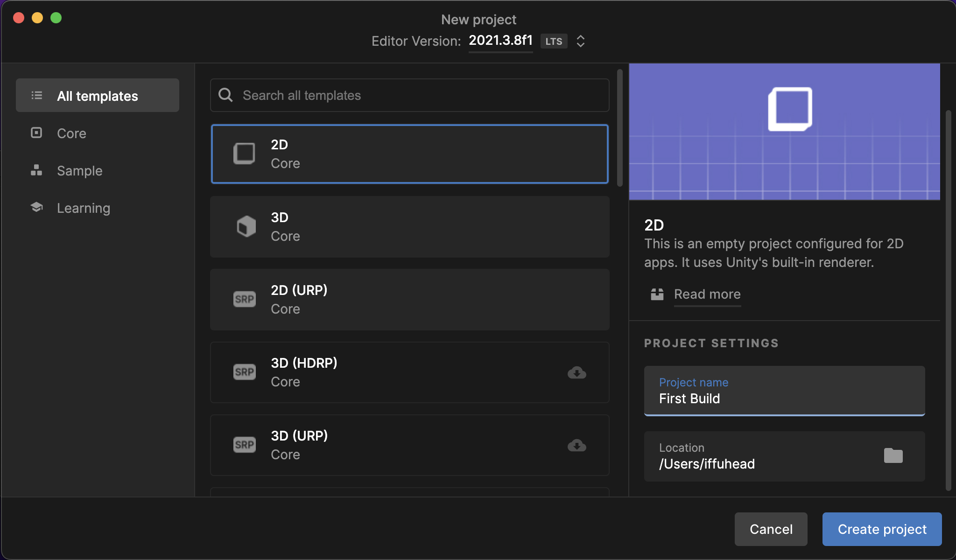Click the package icon beside Read more

point(657,294)
